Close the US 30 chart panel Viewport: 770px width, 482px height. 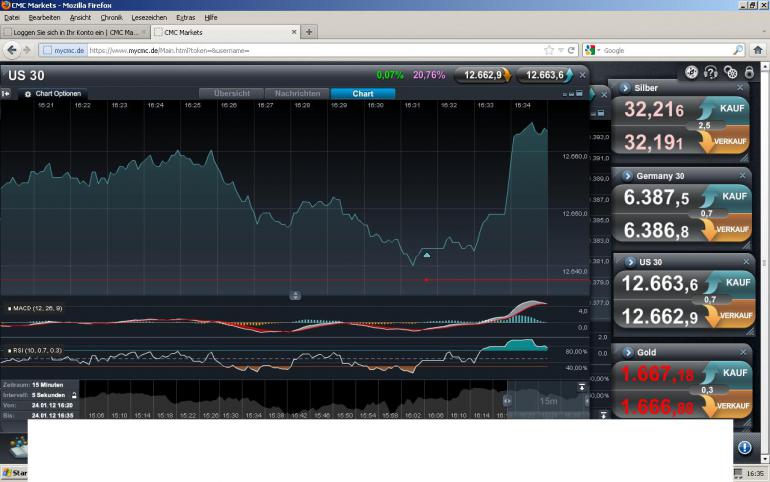pyautogui.click(x=582, y=75)
